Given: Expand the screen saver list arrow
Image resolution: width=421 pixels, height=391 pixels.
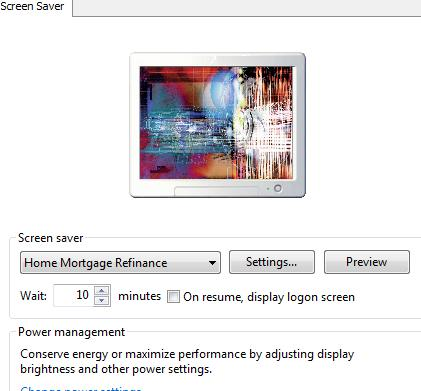Looking at the screenshot, I should pyautogui.click(x=212, y=263).
